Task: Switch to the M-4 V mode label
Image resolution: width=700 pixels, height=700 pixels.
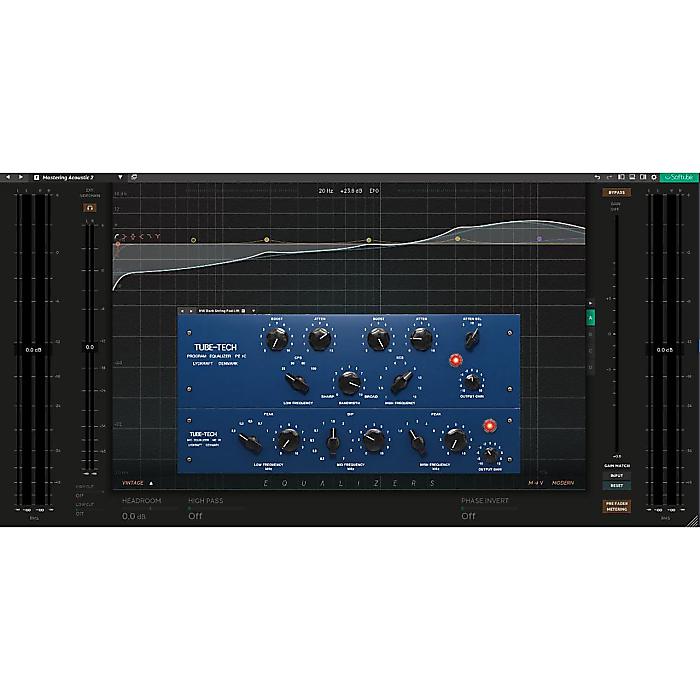Action: (536, 483)
